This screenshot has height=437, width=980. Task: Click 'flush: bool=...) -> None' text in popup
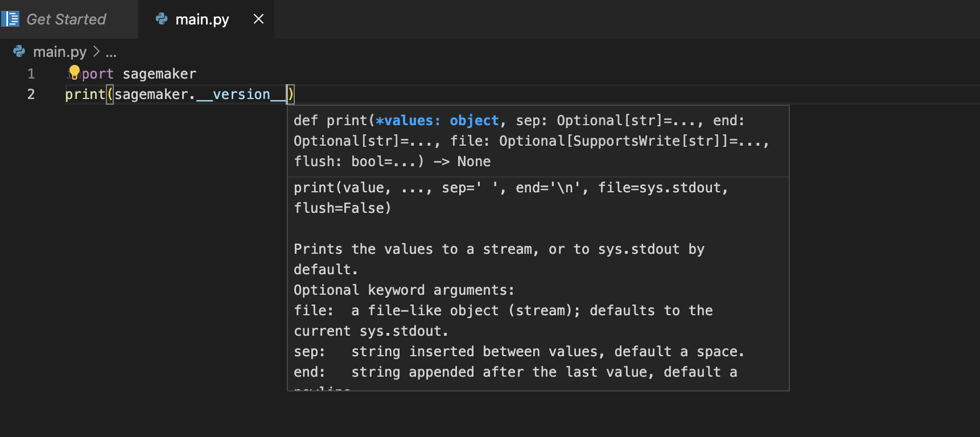(x=392, y=162)
